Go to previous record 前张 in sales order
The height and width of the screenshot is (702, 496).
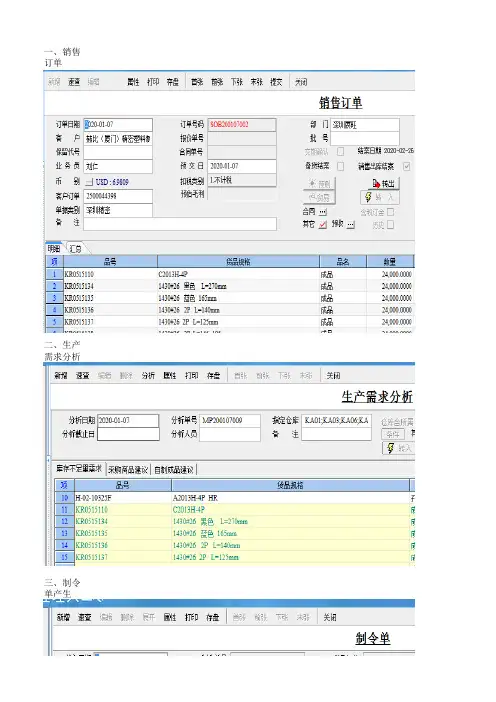[217, 82]
